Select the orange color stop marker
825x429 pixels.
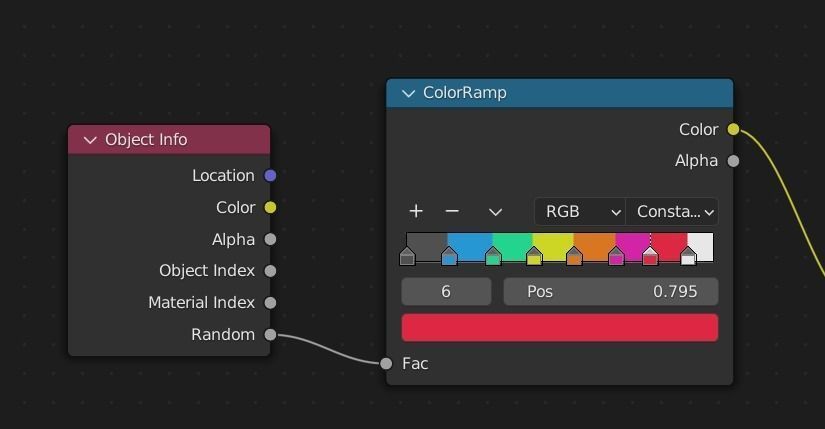point(574,258)
